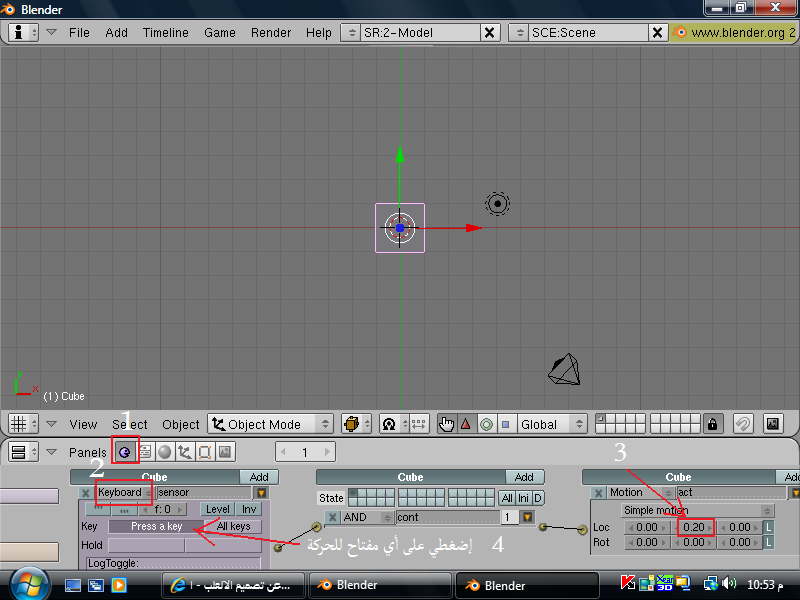The height and width of the screenshot is (600, 800).
Task: Click Add in the Cube sensors column
Action: tap(259, 477)
